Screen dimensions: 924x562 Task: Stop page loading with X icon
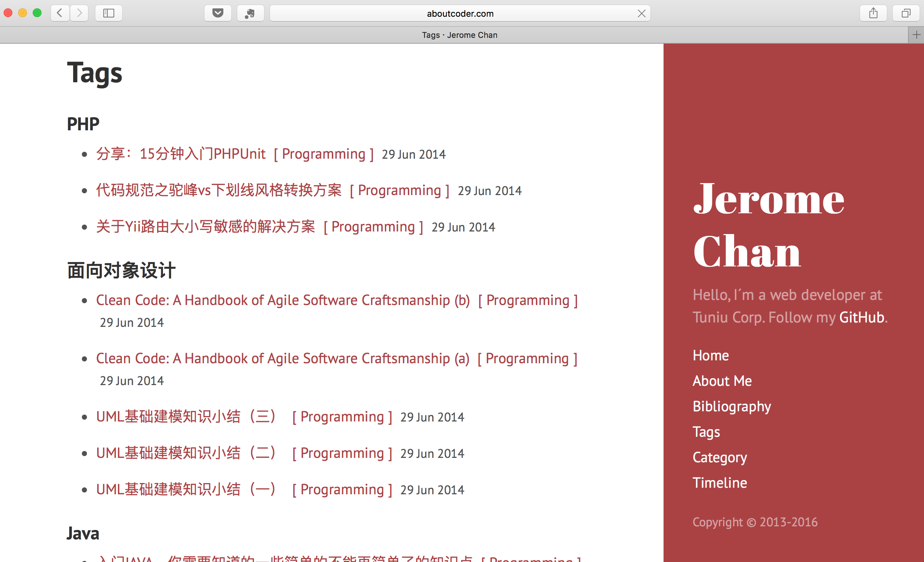(x=641, y=13)
